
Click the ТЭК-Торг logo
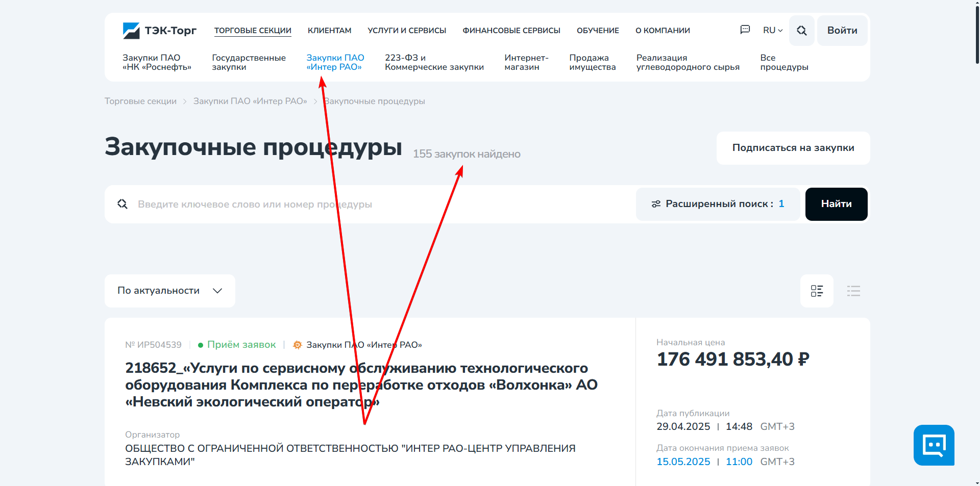tap(159, 31)
